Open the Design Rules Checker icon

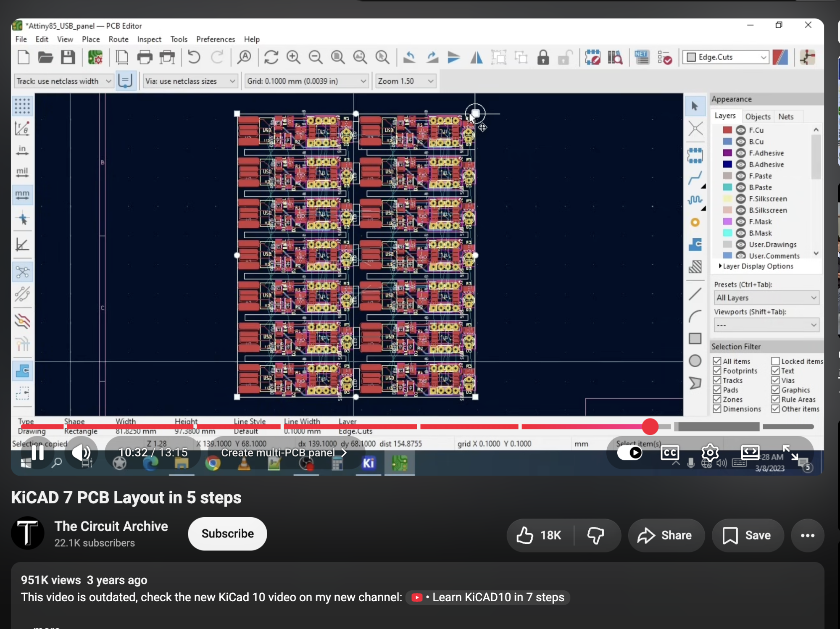coord(665,57)
